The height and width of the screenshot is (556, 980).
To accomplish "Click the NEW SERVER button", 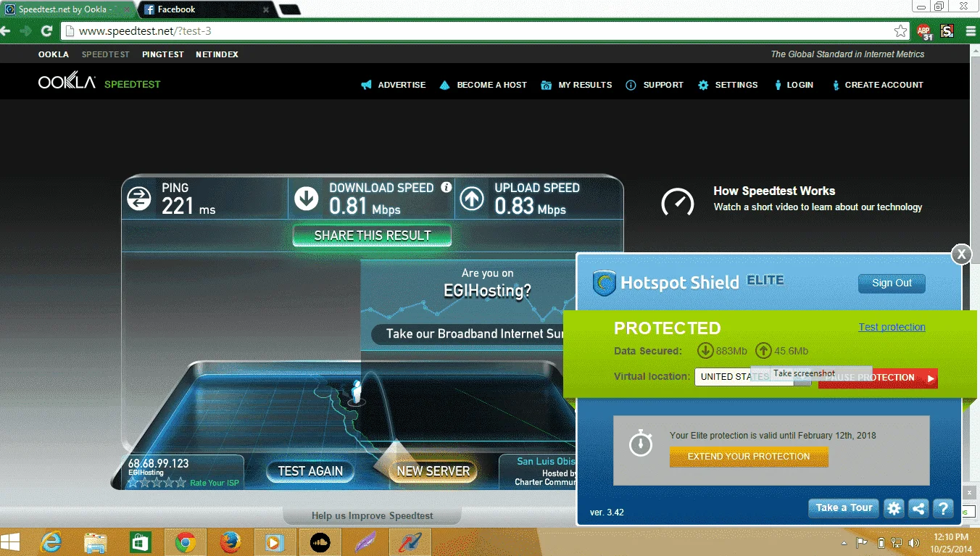I will click(x=433, y=471).
